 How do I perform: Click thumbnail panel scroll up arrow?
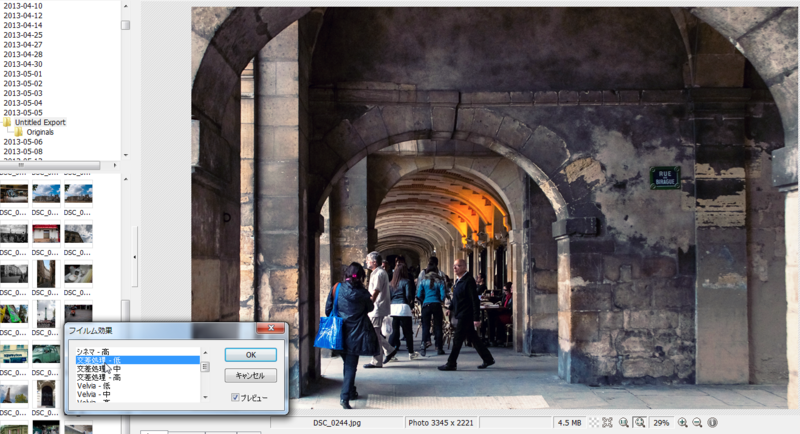click(126, 179)
